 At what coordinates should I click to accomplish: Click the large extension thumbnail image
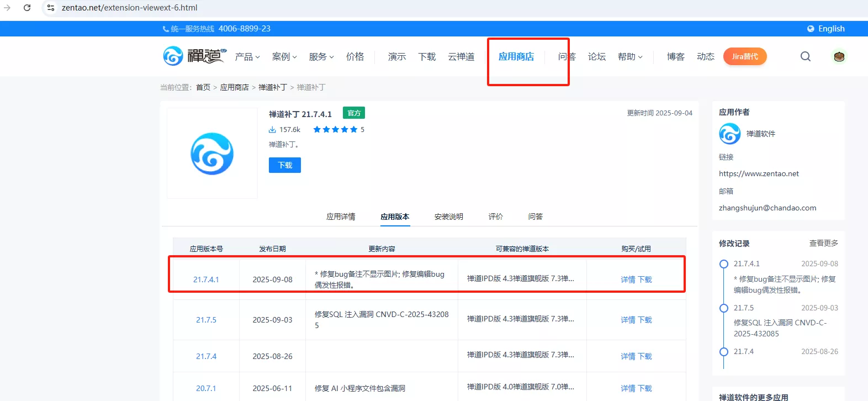[212, 154]
